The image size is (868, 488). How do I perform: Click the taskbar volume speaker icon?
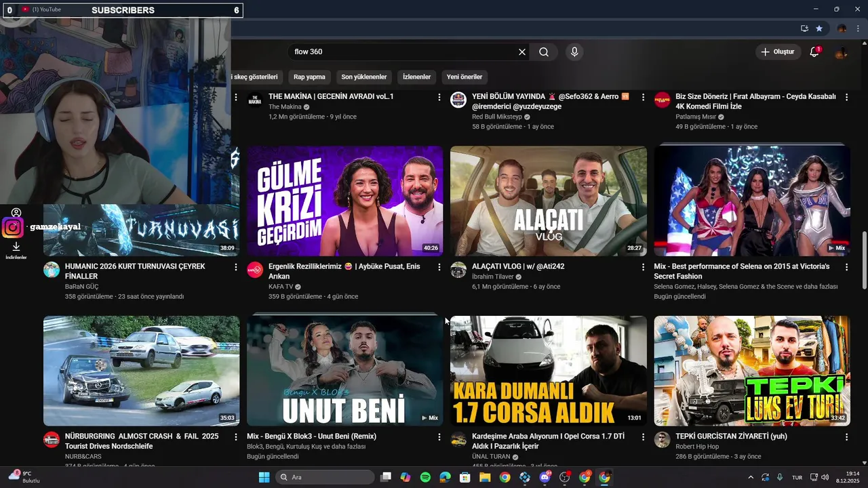coord(825,477)
